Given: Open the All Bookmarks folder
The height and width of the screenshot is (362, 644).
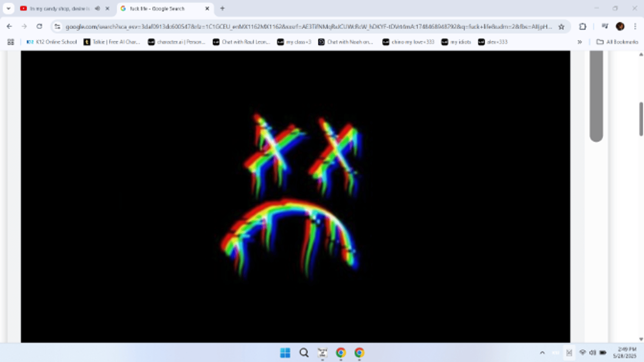Looking at the screenshot, I should (617, 42).
